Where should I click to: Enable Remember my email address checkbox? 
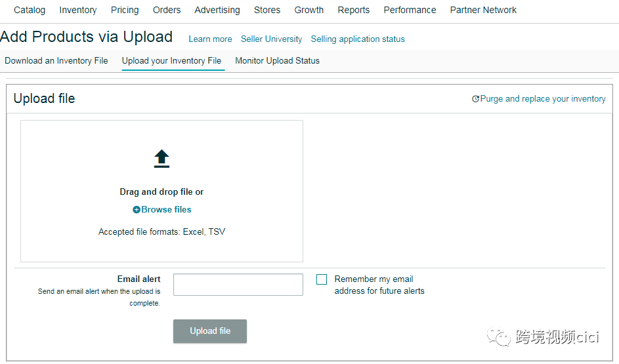click(x=322, y=279)
